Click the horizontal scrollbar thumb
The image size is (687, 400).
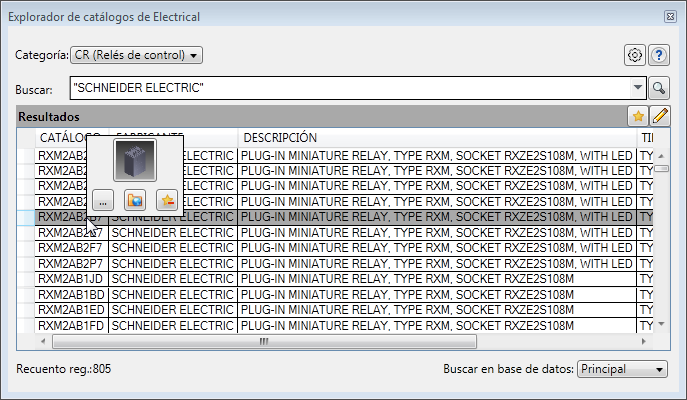264,341
